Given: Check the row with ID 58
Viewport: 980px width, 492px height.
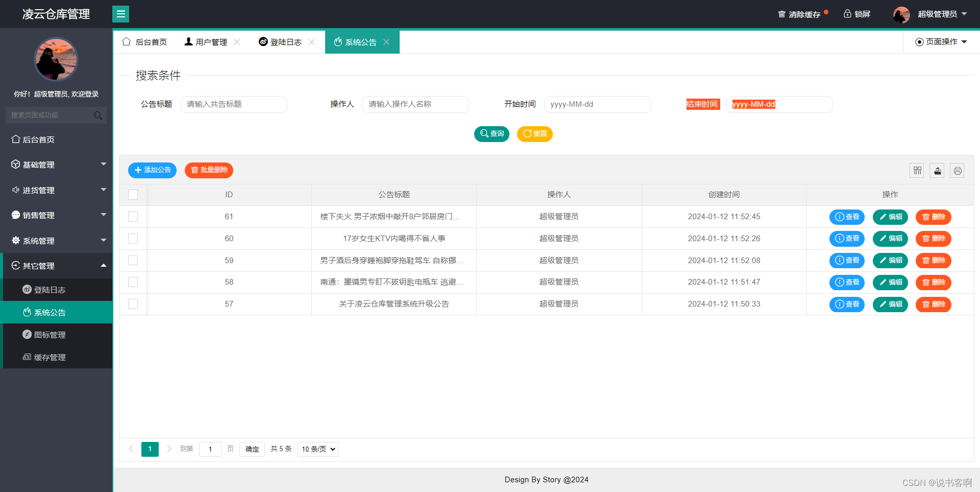Looking at the screenshot, I should (x=133, y=282).
